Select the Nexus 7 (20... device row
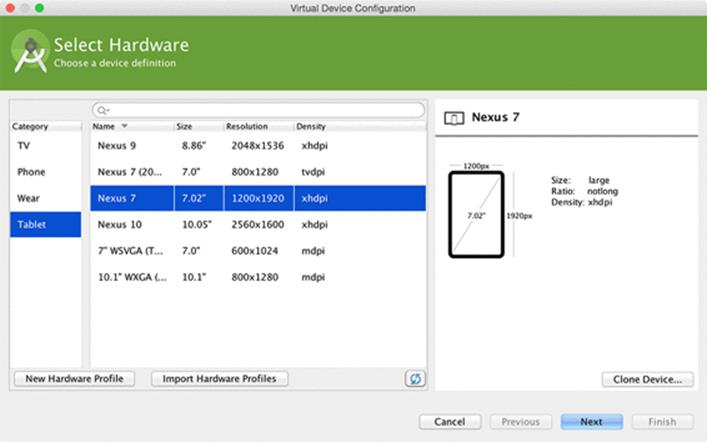Image resolution: width=707 pixels, height=442 pixels. tap(258, 172)
